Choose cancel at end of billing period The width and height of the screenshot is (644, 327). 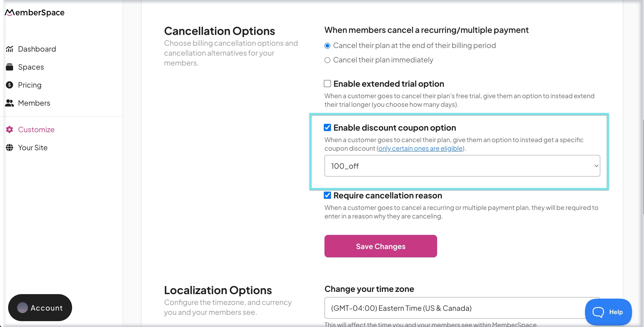pyautogui.click(x=327, y=46)
